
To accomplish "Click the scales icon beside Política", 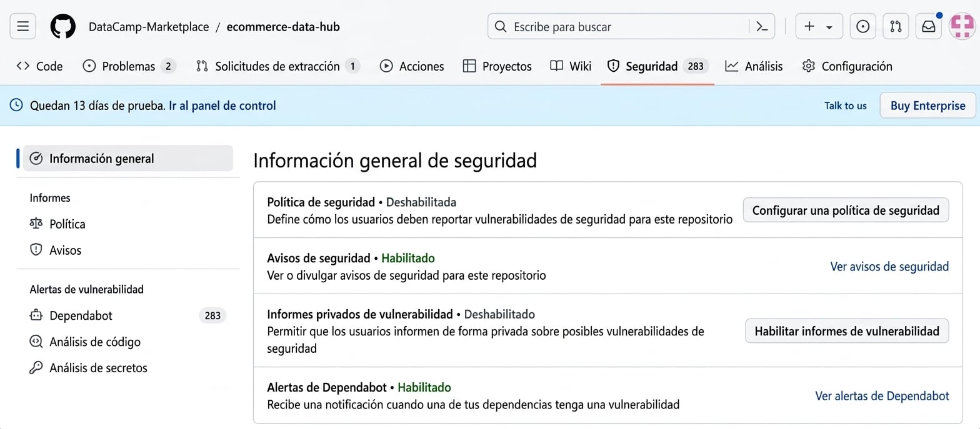I will pyautogui.click(x=36, y=224).
